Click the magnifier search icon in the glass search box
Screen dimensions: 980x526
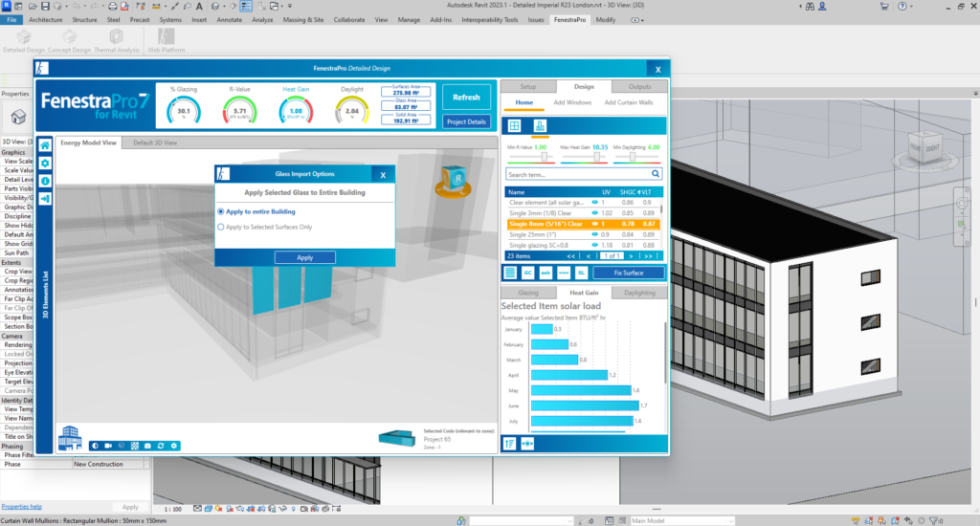(655, 174)
